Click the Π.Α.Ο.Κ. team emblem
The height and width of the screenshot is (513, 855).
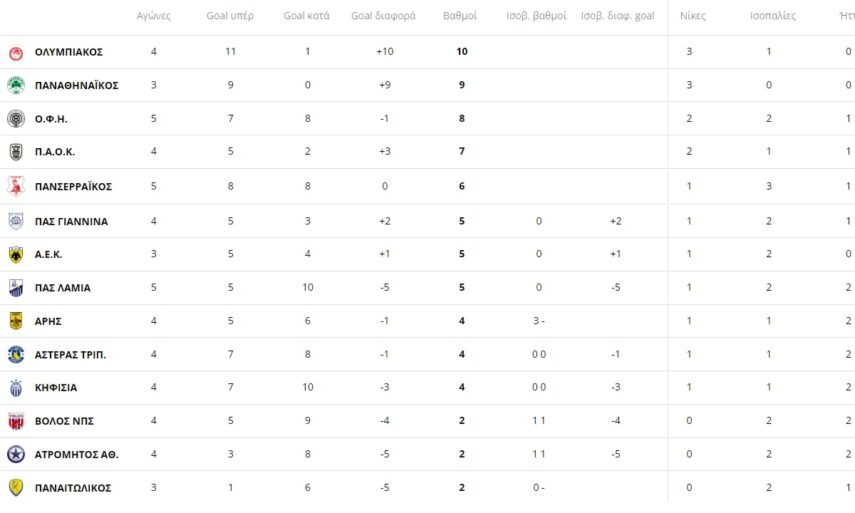point(16,152)
